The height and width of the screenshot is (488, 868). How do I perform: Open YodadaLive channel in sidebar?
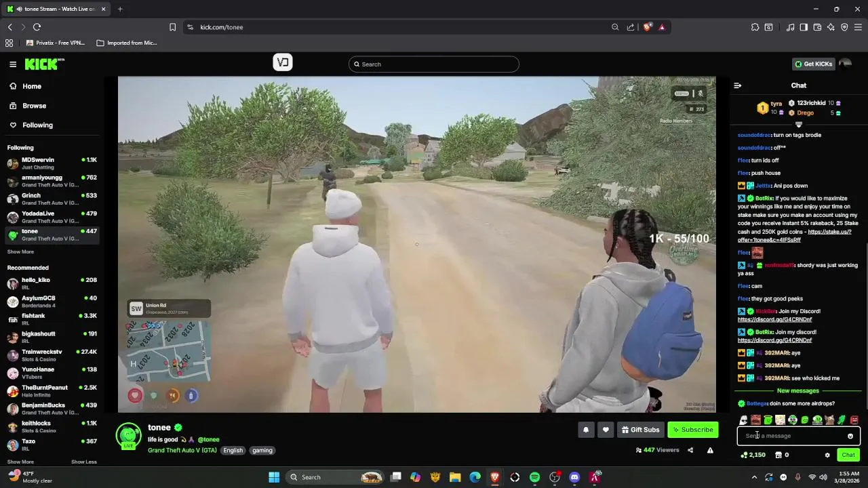click(52, 217)
